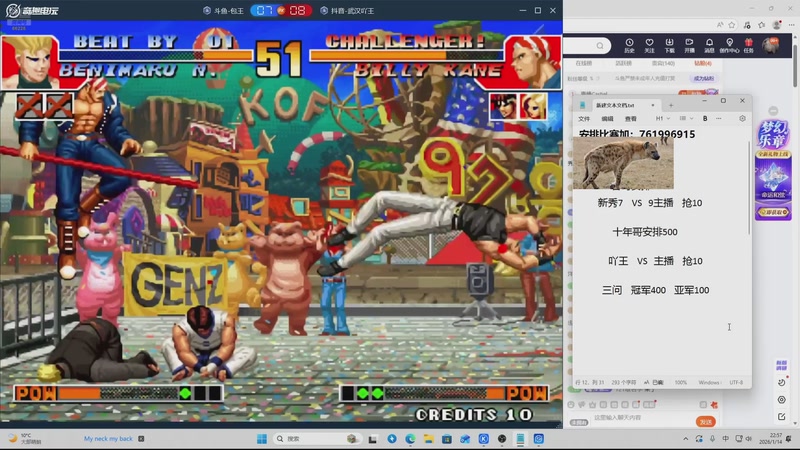Open 开播 start-streaming icon in Douyu header
The image size is (800, 450).
tap(689, 45)
